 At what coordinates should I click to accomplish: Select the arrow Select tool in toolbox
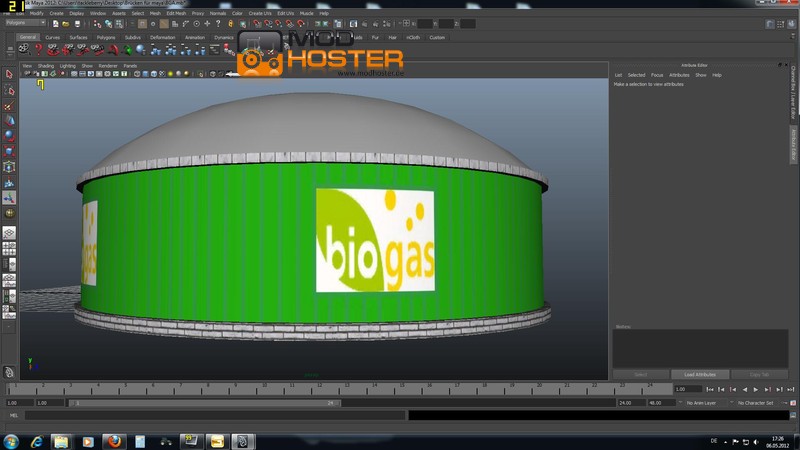pyautogui.click(x=9, y=74)
